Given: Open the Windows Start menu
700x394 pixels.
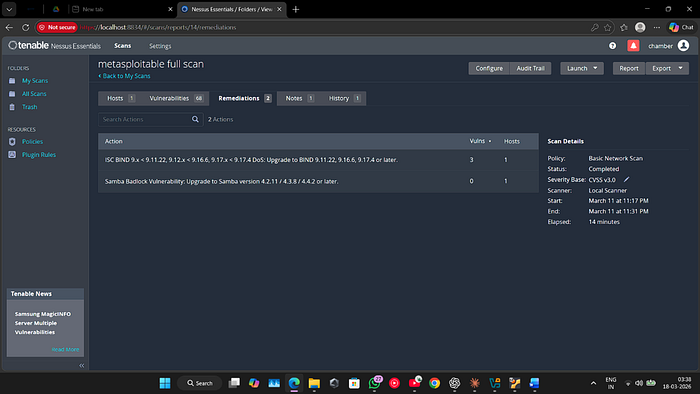Looking at the screenshot, I should [x=165, y=383].
